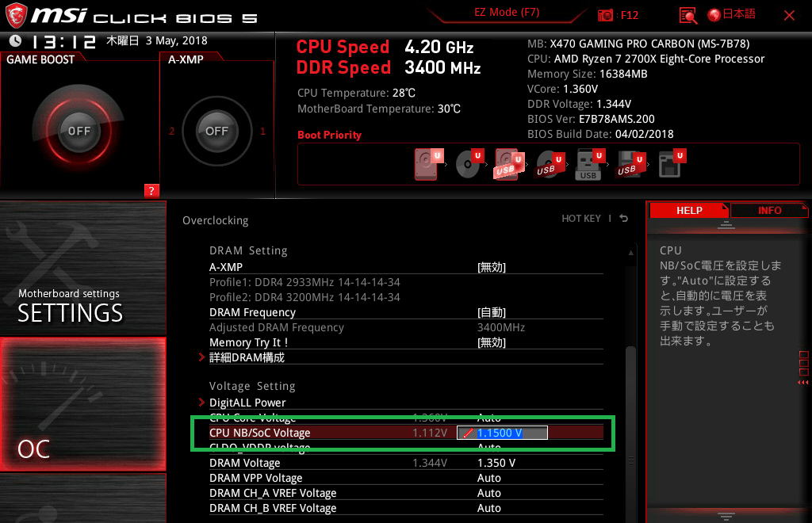Image resolution: width=812 pixels, height=523 pixels.
Task: Select the USB key boot device icon
Action: (x=590, y=164)
